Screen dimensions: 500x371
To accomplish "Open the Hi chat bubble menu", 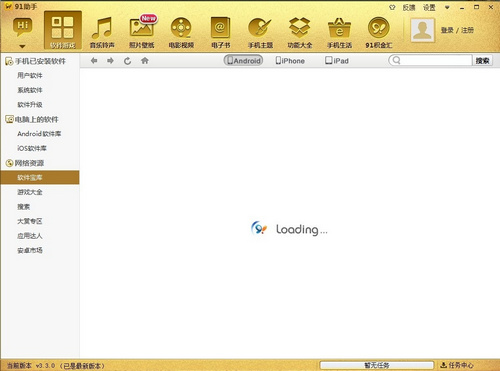I will 23,27.
